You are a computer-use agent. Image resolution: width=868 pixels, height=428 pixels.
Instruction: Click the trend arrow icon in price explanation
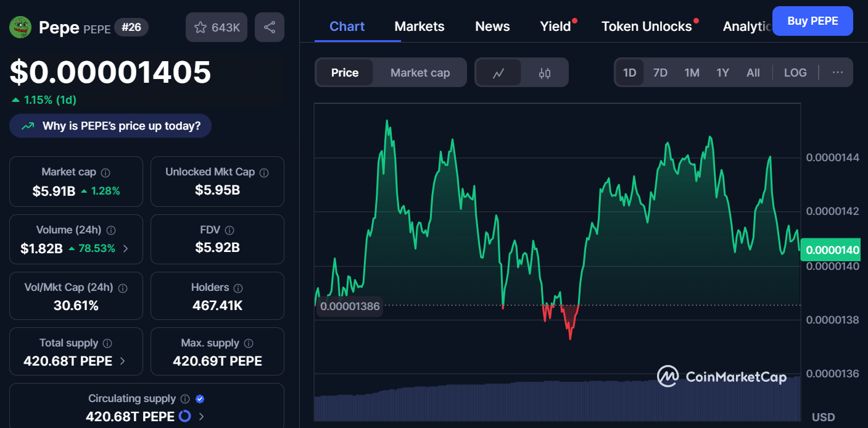coord(28,126)
